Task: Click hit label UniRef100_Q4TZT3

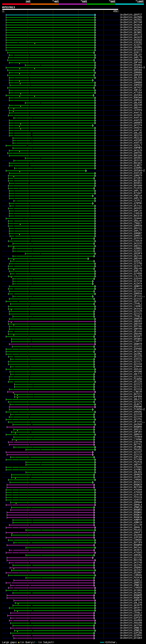Action: [x=131, y=80]
